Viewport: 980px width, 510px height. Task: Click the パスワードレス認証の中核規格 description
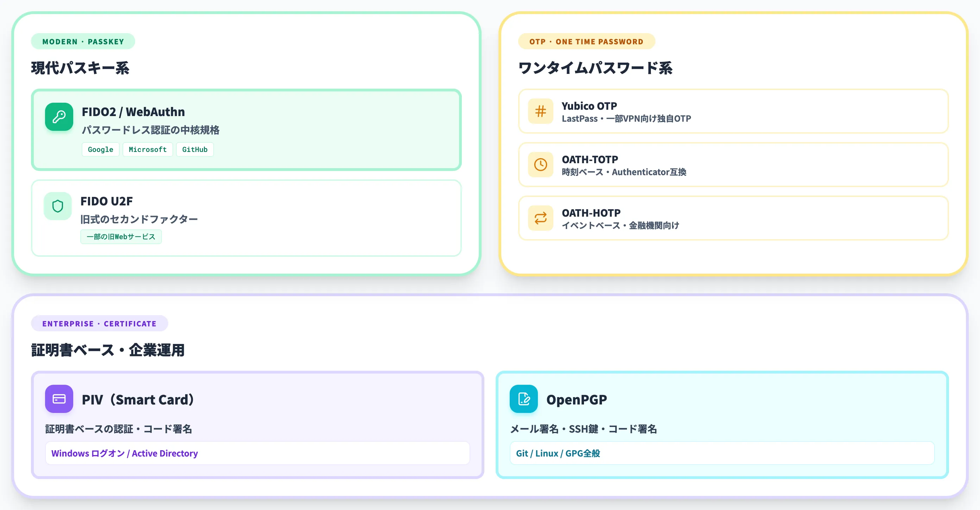[151, 130]
